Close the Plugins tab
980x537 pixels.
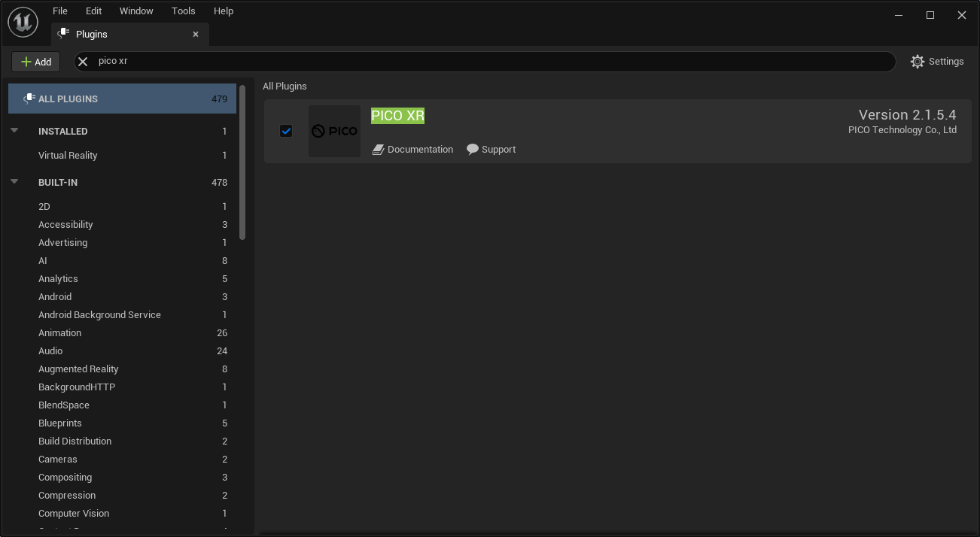tap(196, 34)
